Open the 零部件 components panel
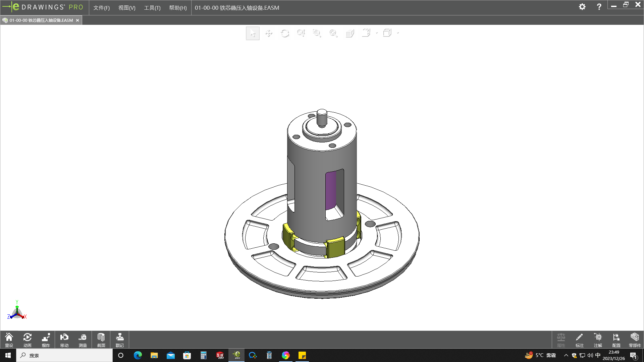The width and height of the screenshot is (644, 362). pos(635,340)
